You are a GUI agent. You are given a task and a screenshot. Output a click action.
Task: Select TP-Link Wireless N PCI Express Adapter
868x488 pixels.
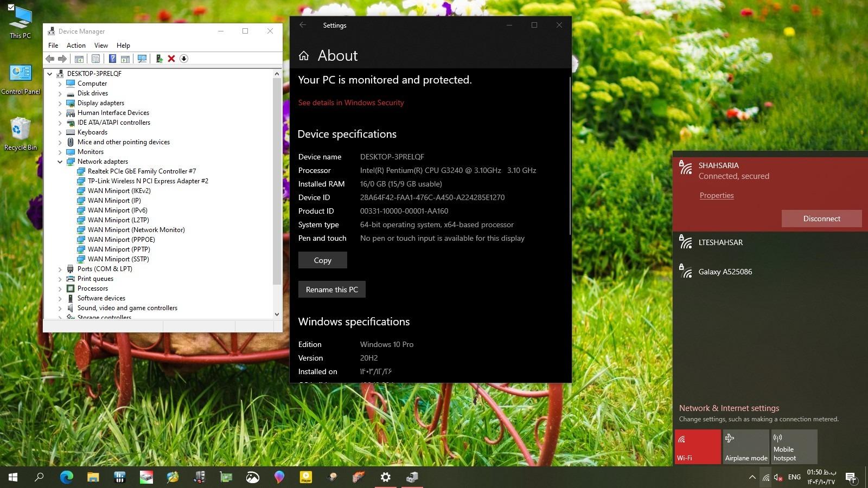(148, 181)
